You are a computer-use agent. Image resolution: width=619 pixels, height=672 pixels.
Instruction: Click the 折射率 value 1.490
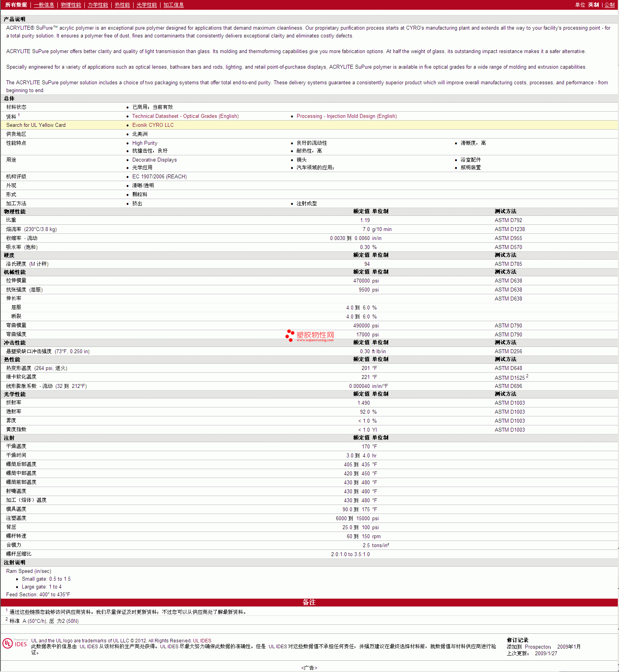(x=364, y=403)
